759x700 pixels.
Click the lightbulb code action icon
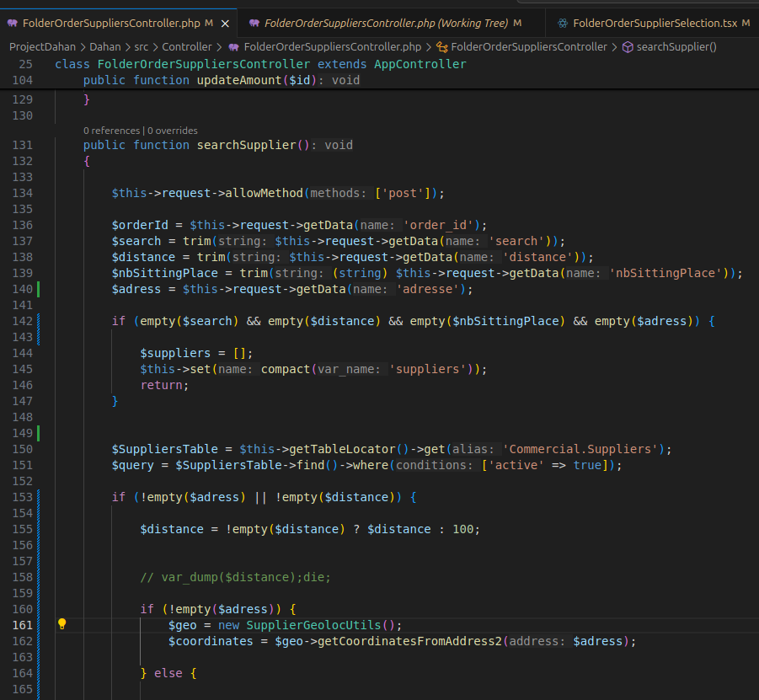coord(61,624)
